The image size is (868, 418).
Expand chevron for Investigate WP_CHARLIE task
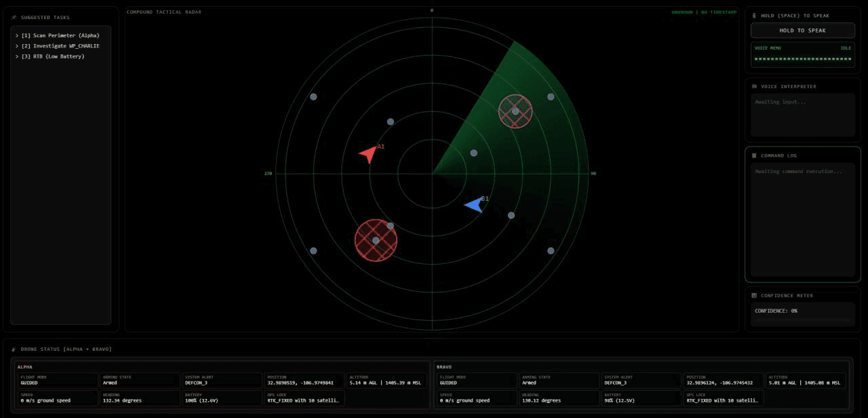[x=17, y=46]
